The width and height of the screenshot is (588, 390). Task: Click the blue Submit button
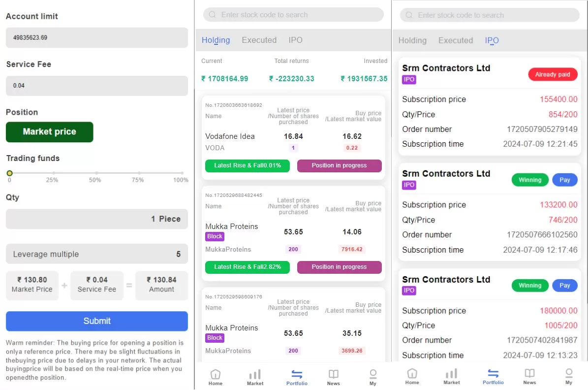(x=97, y=321)
